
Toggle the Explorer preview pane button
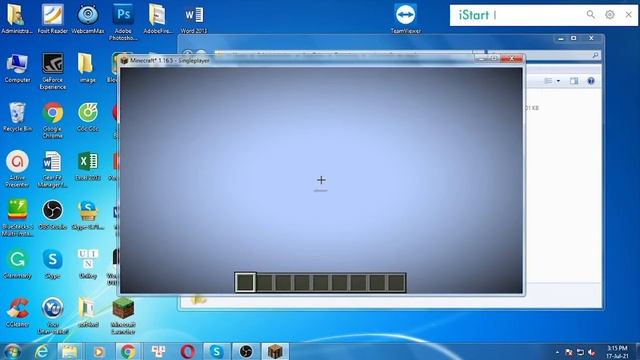coord(574,81)
